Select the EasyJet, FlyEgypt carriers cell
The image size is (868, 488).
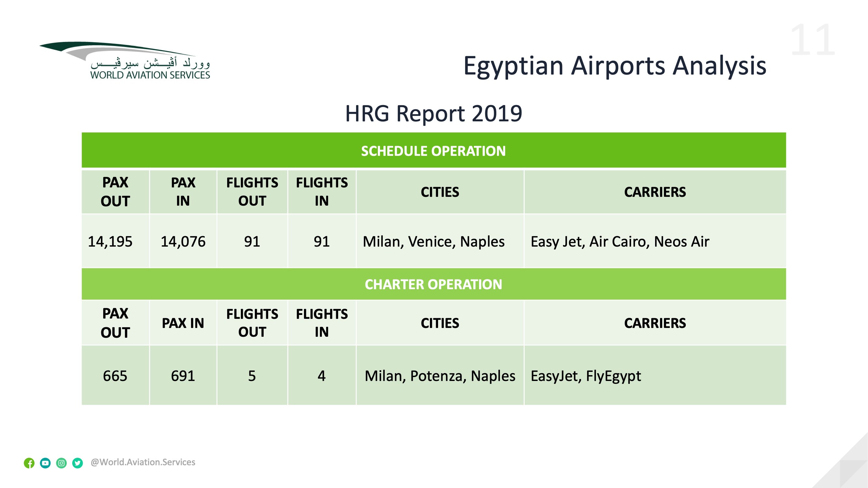click(x=655, y=375)
